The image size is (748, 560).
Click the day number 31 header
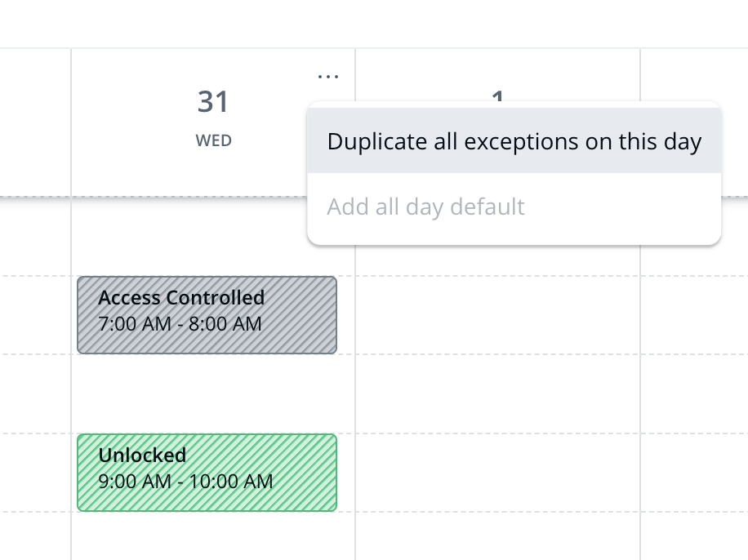click(x=213, y=103)
